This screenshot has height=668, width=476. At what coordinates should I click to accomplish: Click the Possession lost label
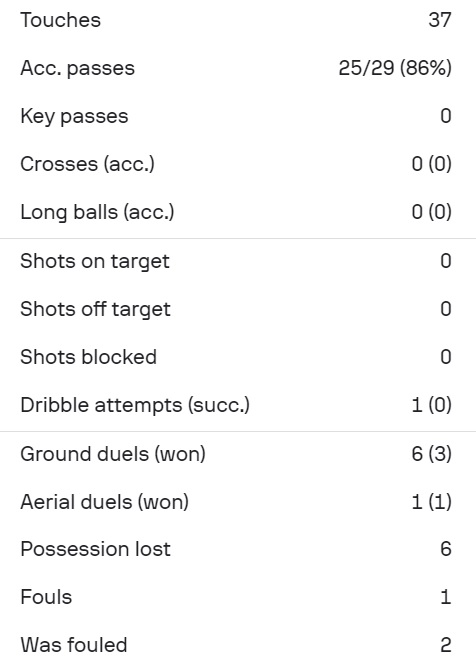coord(95,549)
